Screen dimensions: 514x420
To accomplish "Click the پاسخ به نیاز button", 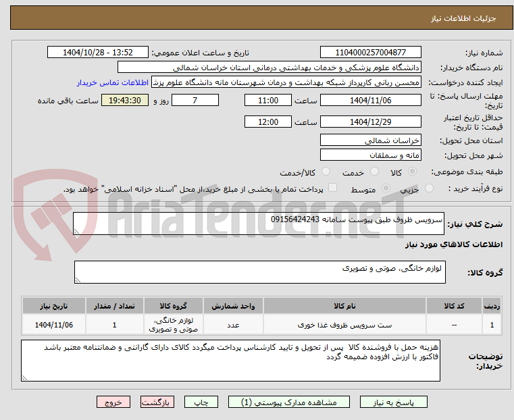I will [393, 402].
